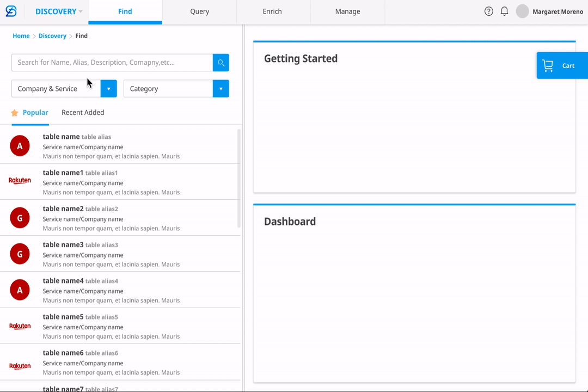The height and width of the screenshot is (392, 588).
Task: Click Margaret Moreno's avatar circle
Action: click(x=522, y=11)
